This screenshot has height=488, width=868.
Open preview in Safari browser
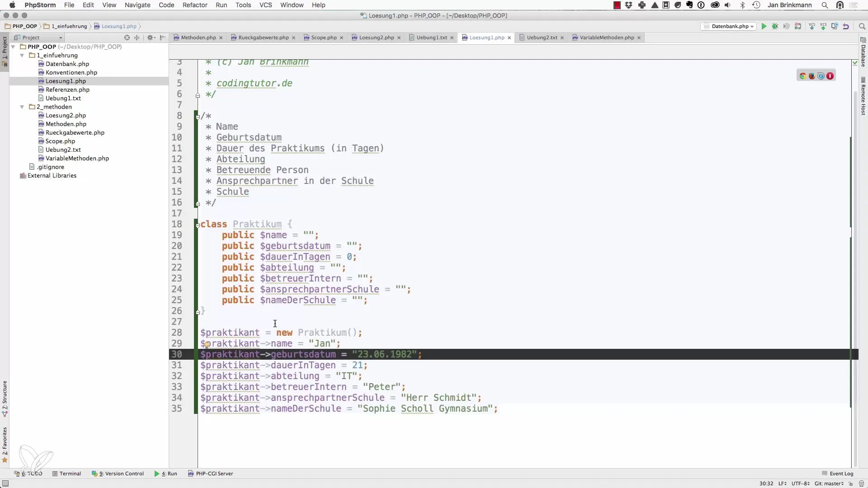[821, 76]
